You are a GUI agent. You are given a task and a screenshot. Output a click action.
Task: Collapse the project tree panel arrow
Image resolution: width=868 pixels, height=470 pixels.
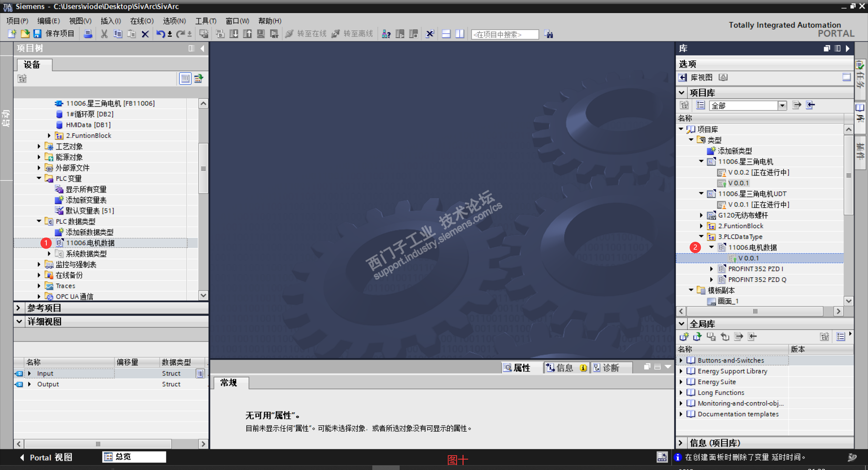203,48
